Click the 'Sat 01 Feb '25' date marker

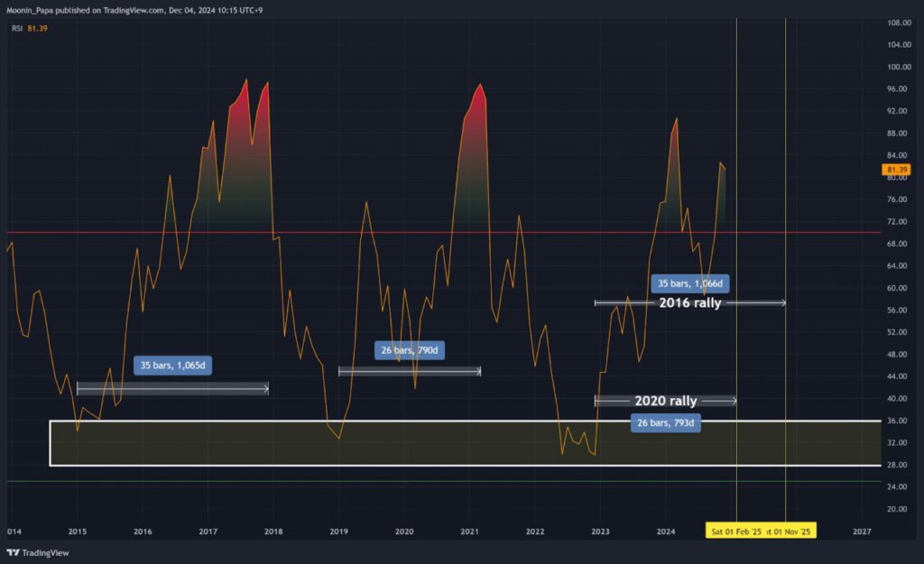(x=736, y=532)
